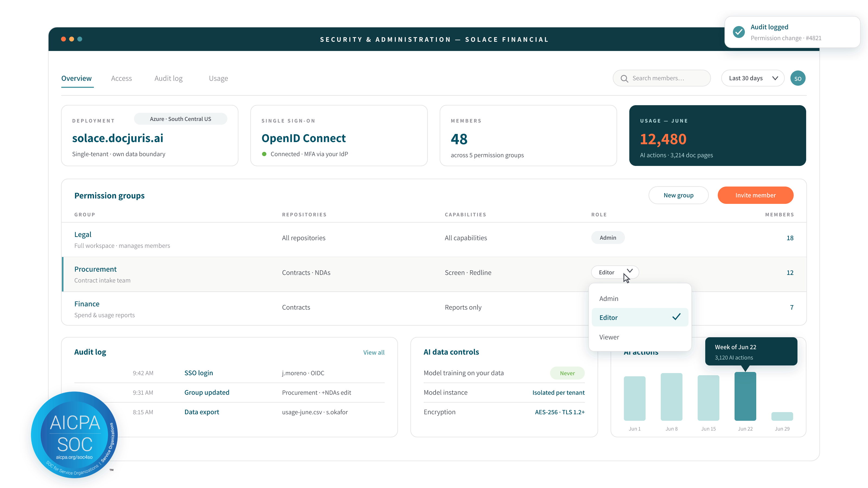Click Isolated per tenant value
This screenshot has height=488, width=868.
[558, 392]
